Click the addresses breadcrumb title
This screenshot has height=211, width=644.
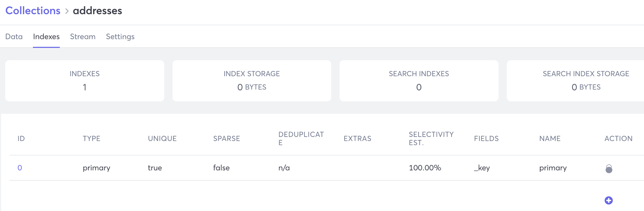(98, 11)
